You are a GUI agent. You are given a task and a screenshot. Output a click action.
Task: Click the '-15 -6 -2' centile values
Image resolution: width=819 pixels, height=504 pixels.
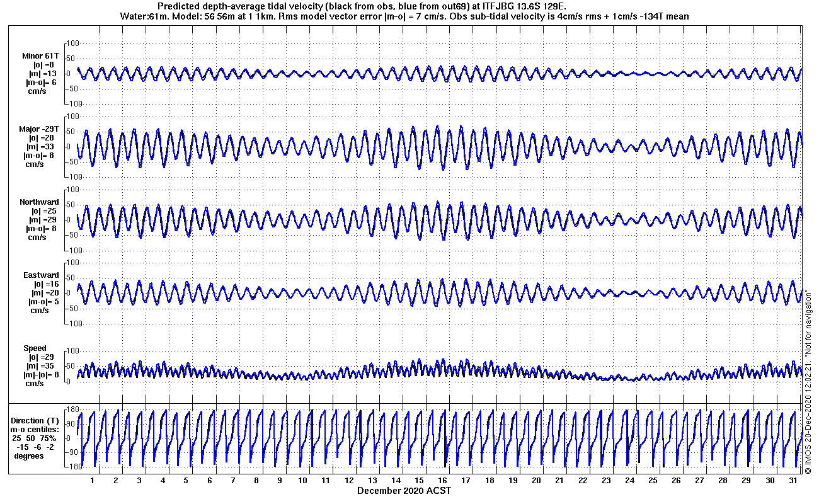(x=35, y=447)
